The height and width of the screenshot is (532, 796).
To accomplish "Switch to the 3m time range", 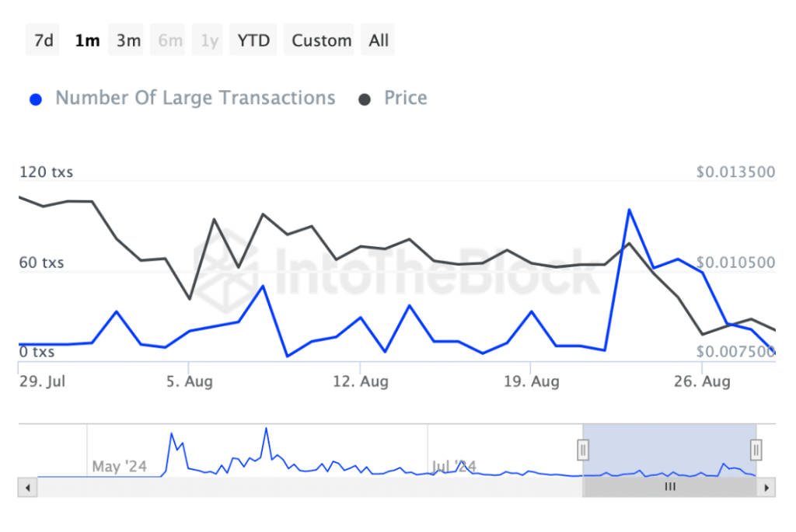I will point(128,40).
